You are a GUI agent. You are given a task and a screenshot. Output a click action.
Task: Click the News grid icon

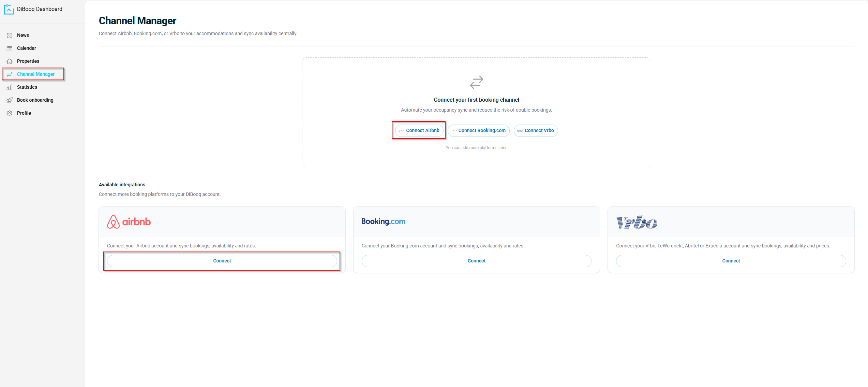coord(10,35)
